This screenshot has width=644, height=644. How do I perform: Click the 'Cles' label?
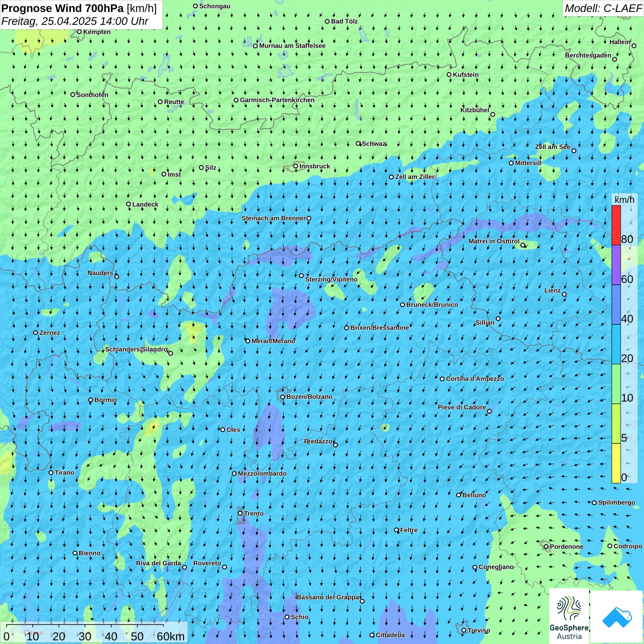(233, 430)
